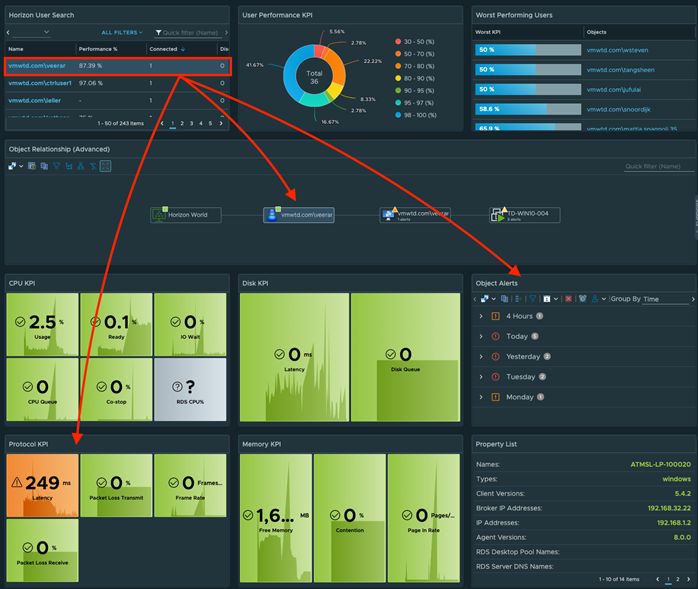Screen dimensions: 698x589
Task: Expand the Today alert group
Action: 481,337
